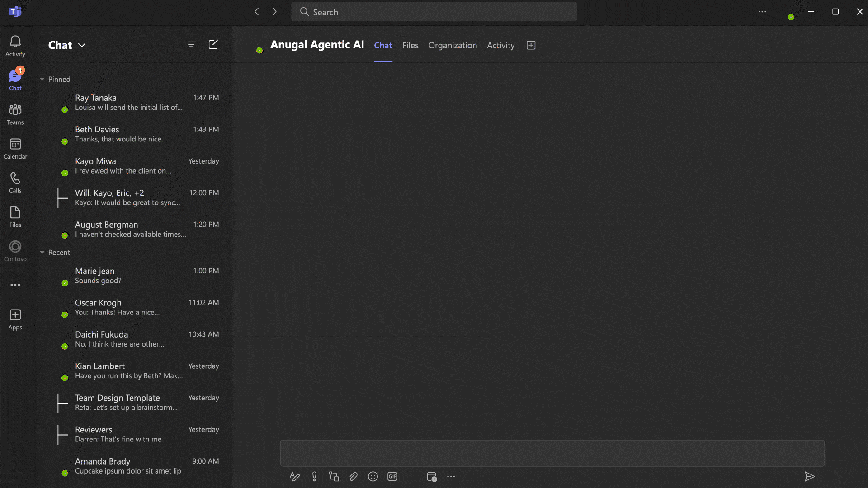The height and width of the screenshot is (488, 868).
Task: Collapse the Recent chats section
Action: (x=42, y=253)
